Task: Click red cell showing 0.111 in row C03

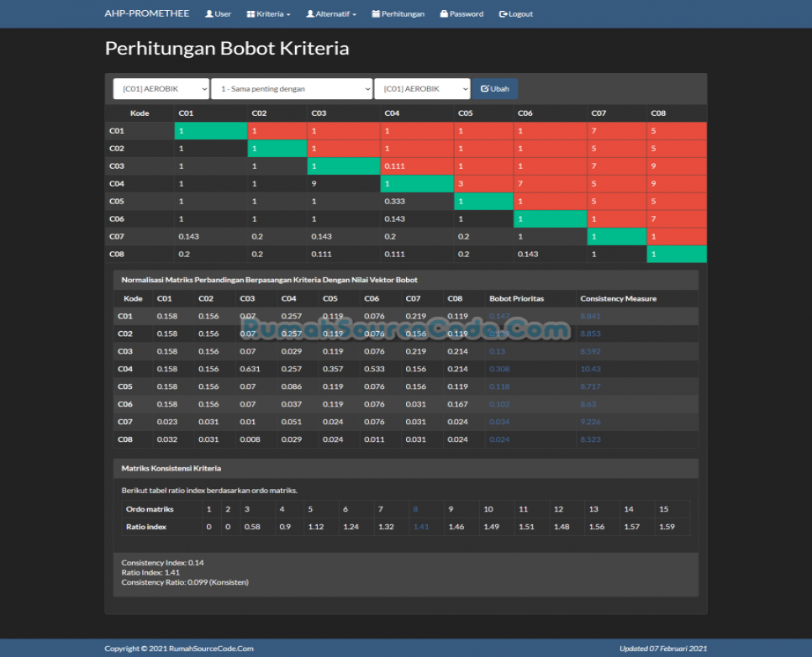Action: pyautogui.click(x=416, y=166)
